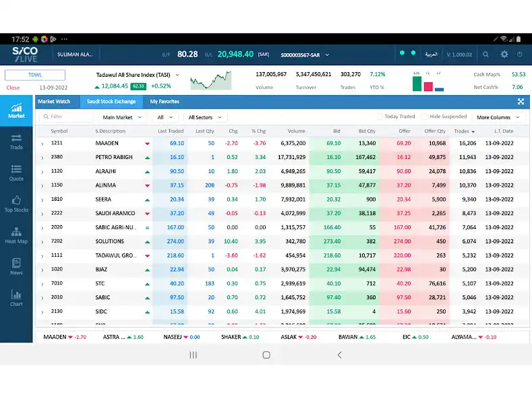
Task: Tick the Hide Suspended checkbox
Action: point(425,117)
